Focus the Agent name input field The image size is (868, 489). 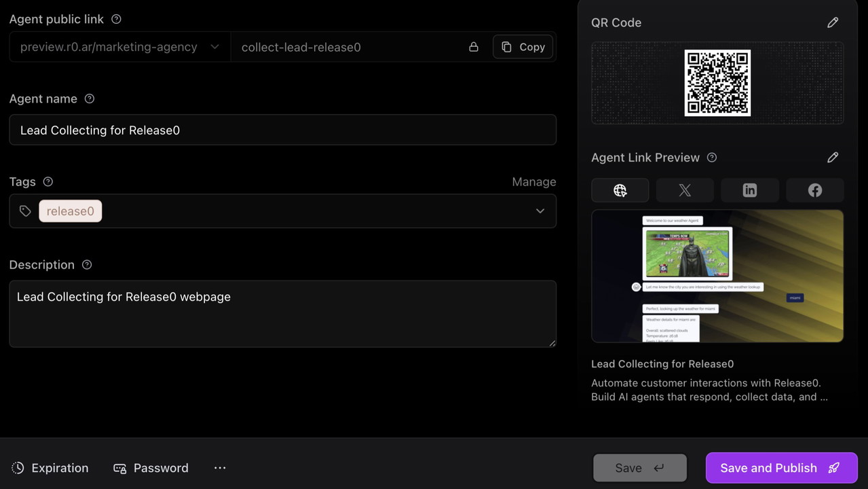283,130
